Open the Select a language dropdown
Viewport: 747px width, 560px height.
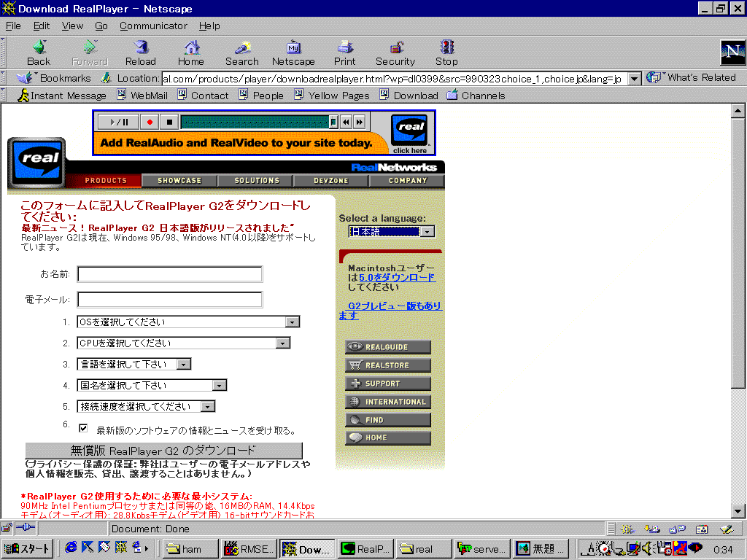click(x=392, y=231)
